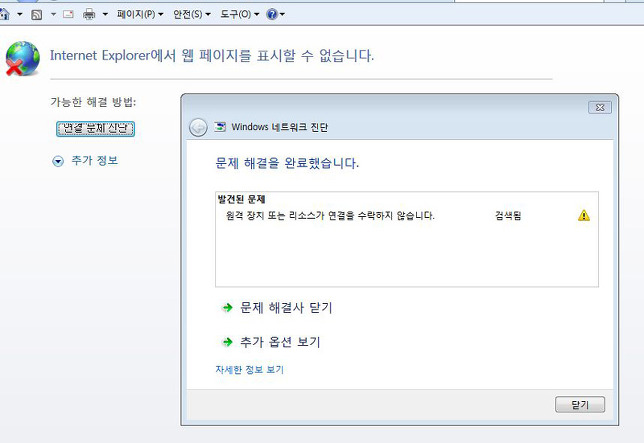Open the 자세한 정보 보기 link

point(250,370)
